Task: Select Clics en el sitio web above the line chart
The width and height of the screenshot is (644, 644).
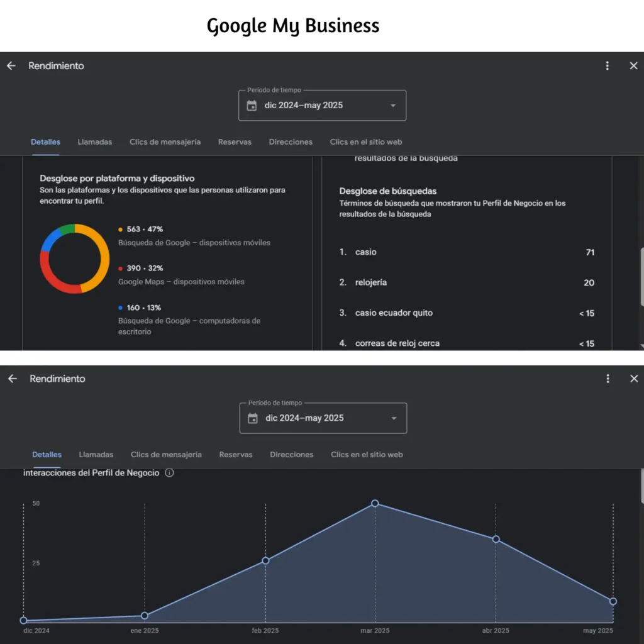Action: (367, 455)
